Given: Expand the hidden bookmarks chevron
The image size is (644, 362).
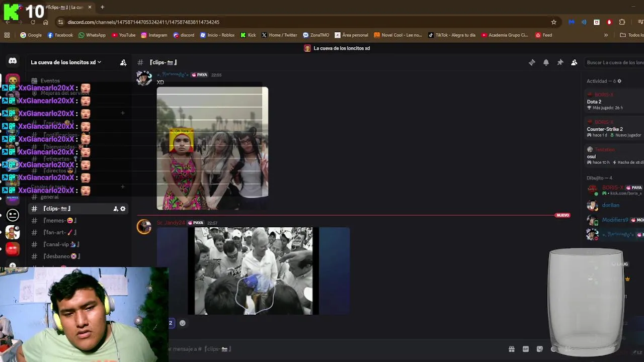Looking at the screenshot, I should pyautogui.click(x=606, y=35).
